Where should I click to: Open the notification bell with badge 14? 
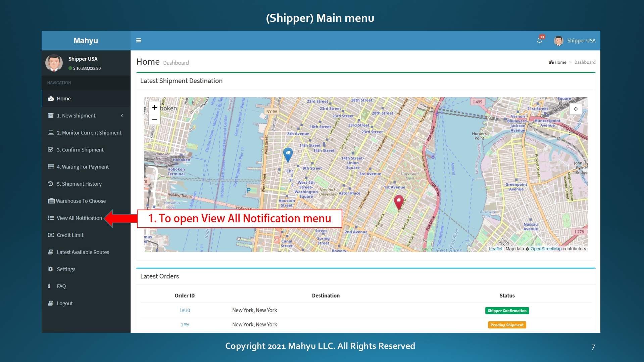pyautogui.click(x=540, y=40)
